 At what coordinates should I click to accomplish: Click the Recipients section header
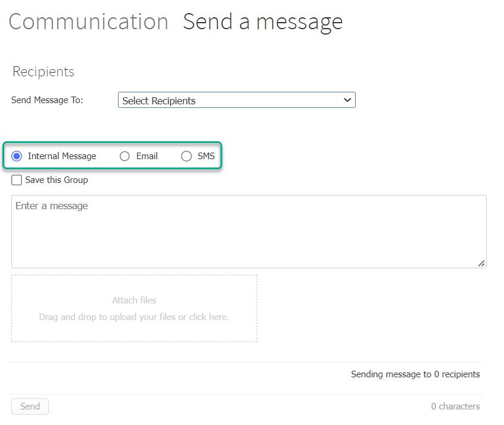coord(43,72)
